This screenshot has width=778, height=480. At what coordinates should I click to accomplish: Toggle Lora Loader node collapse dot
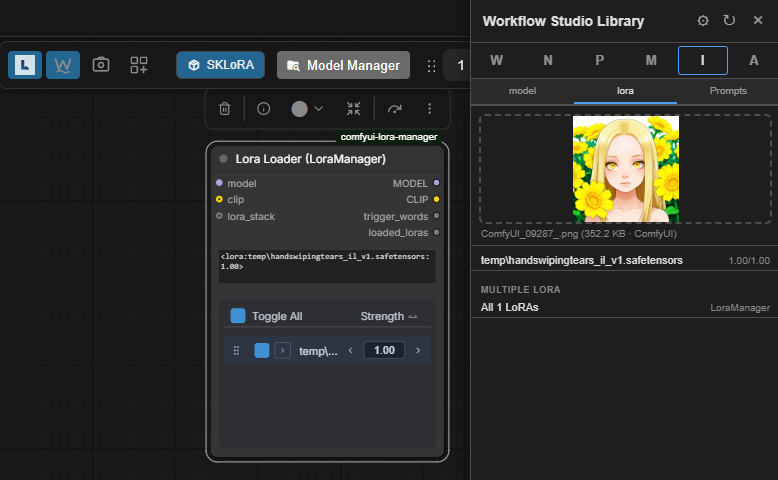[x=223, y=158]
